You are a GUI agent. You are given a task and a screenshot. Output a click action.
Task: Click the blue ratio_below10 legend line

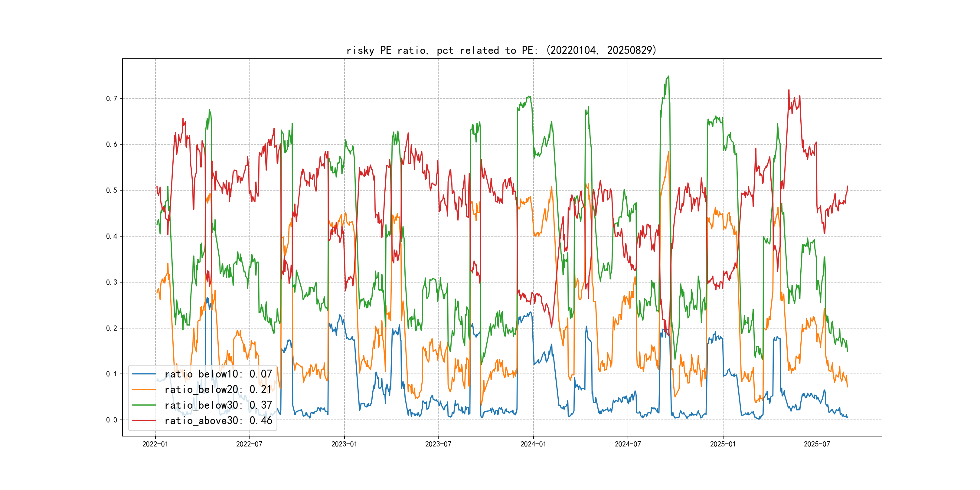click(x=144, y=374)
